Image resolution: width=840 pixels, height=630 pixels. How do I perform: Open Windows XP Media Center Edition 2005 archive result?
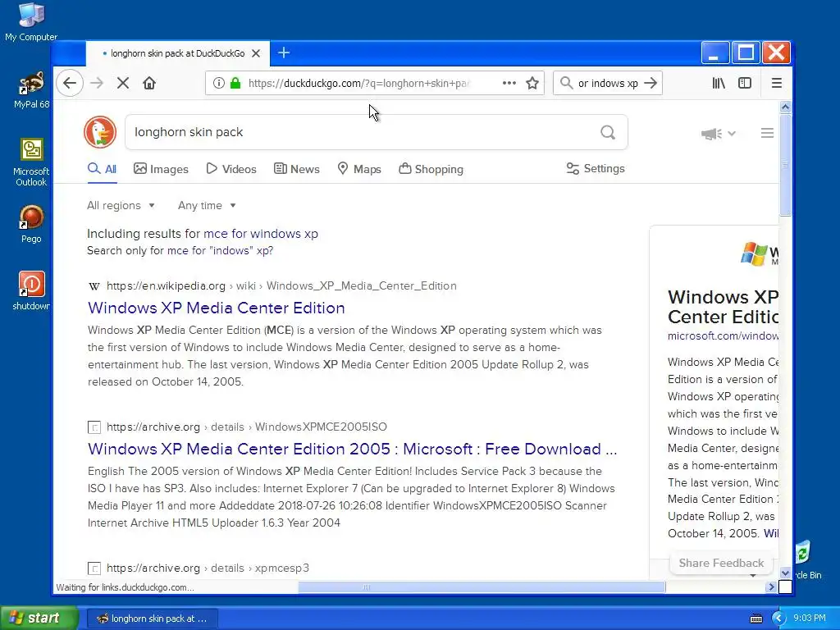pyautogui.click(x=353, y=449)
